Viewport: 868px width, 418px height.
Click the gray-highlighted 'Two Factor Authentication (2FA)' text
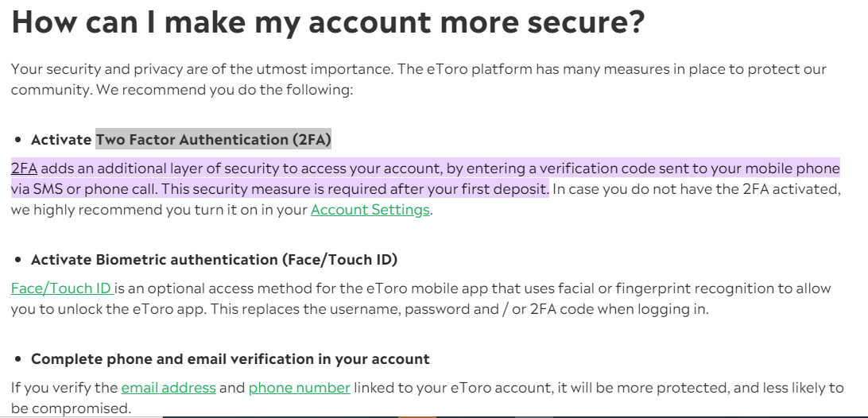pos(213,140)
